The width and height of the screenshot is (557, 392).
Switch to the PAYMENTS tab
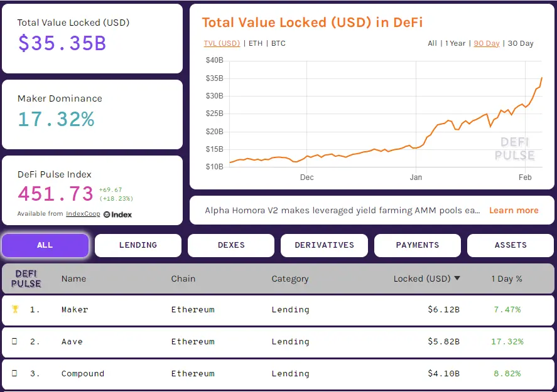click(418, 245)
